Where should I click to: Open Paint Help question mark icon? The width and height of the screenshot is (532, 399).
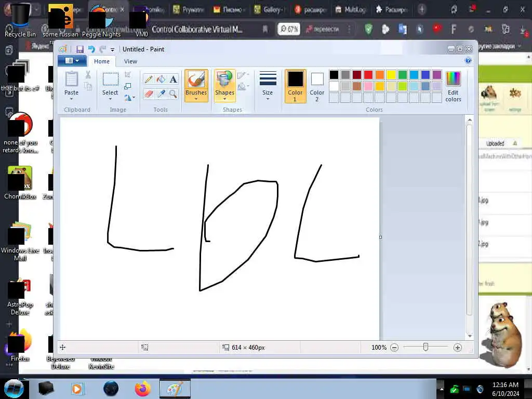468,61
